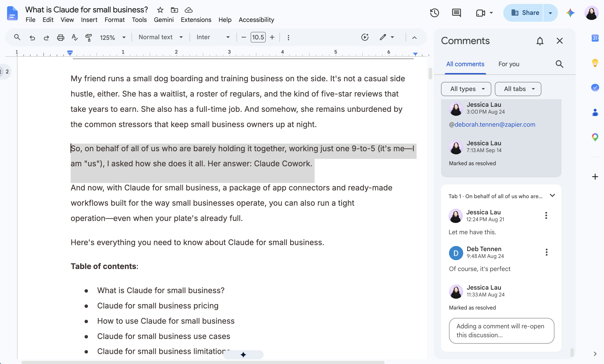Open comment notification settings bell
This screenshot has height=364, width=604.
click(x=540, y=41)
